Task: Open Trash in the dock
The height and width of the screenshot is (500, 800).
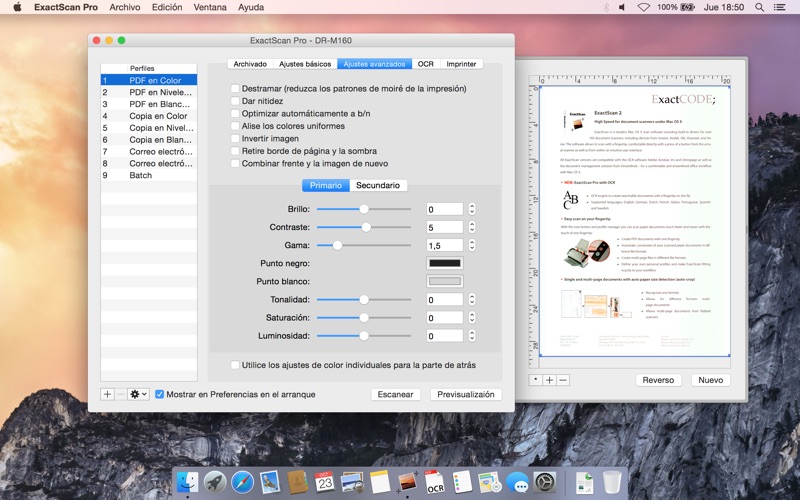Action: pos(612,482)
